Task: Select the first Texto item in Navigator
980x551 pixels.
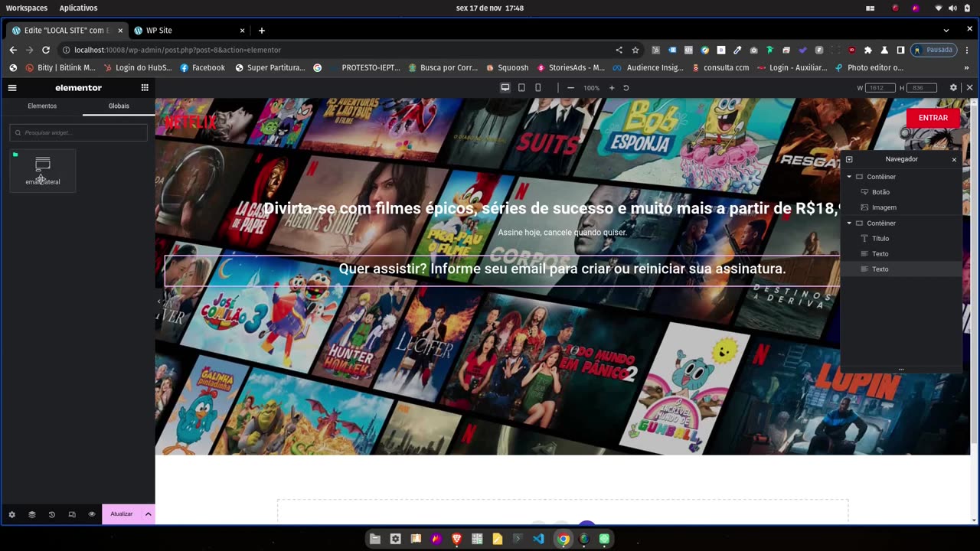Action: [x=880, y=254]
